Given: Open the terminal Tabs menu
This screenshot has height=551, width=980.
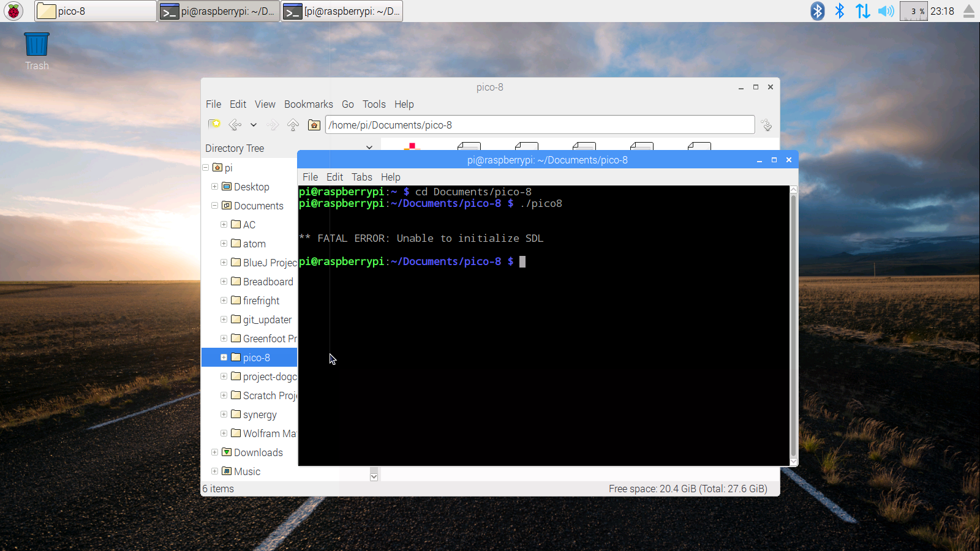Looking at the screenshot, I should (x=362, y=177).
